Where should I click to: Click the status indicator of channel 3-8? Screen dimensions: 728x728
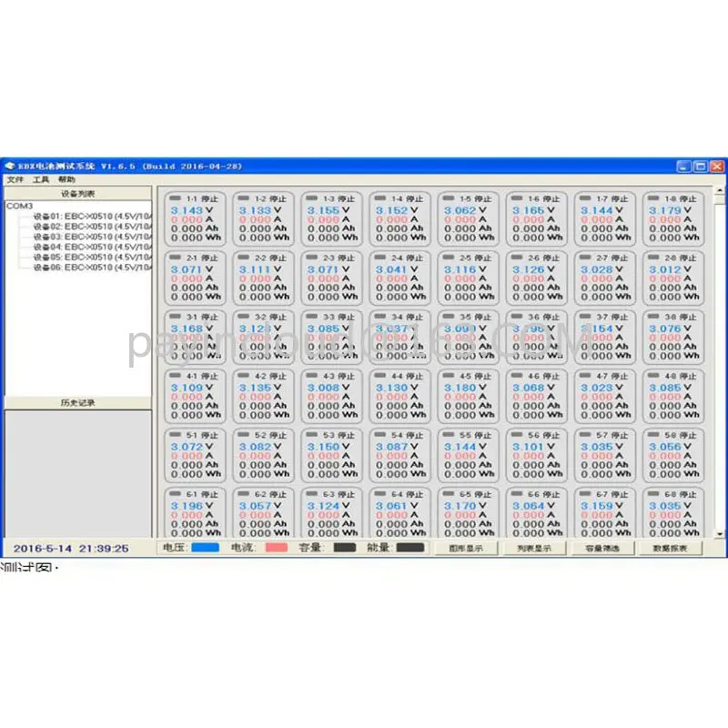pyautogui.click(x=653, y=316)
